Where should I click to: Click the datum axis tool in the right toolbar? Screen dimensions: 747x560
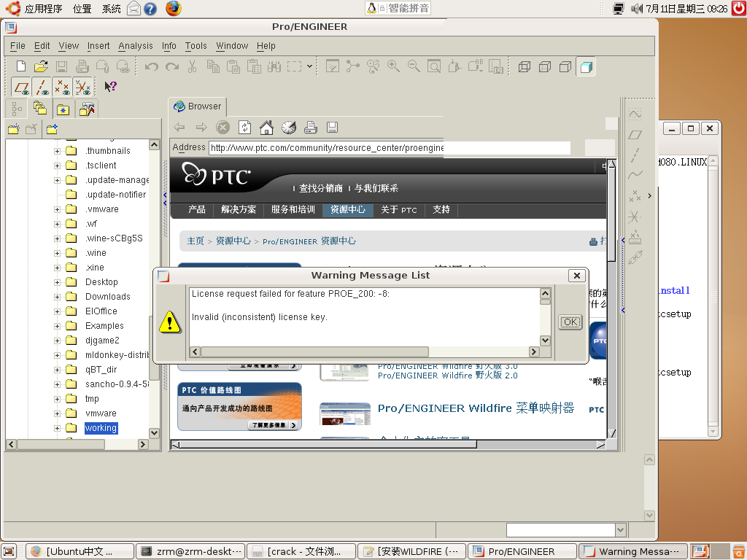tap(635, 155)
